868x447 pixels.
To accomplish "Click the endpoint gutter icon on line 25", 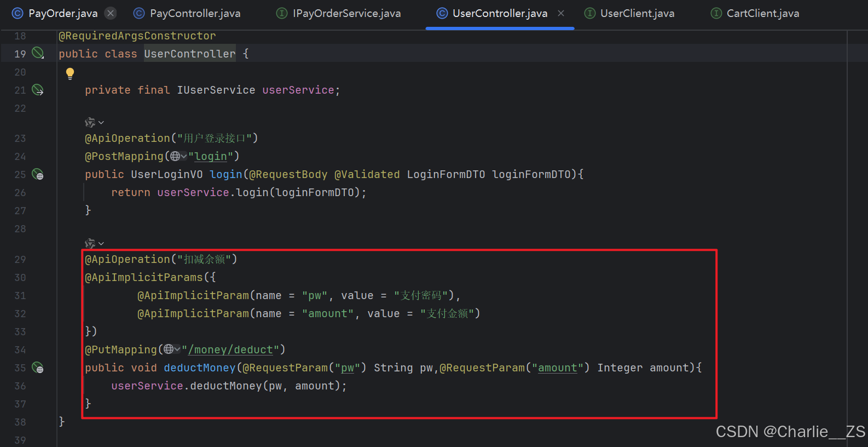I will tap(38, 174).
